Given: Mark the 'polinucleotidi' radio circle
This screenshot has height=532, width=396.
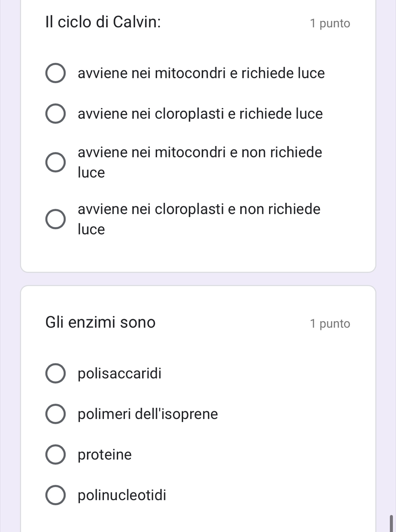Looking at the screenshot, I should point(55,495).
